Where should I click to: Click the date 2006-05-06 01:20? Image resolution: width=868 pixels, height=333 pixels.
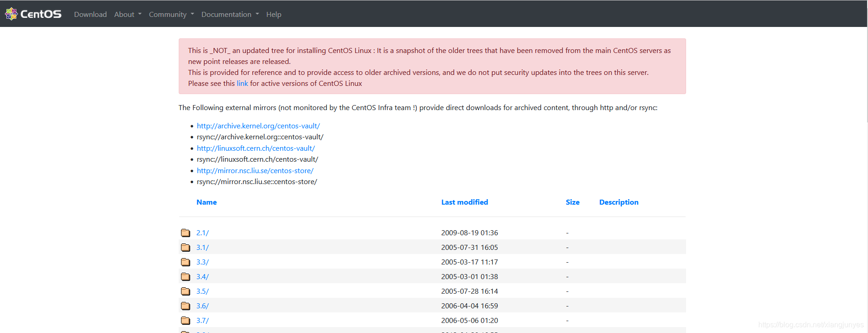469,321
